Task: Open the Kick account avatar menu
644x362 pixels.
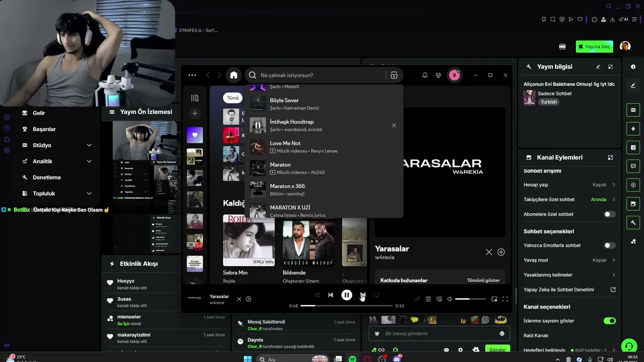Action: point(625,46)
